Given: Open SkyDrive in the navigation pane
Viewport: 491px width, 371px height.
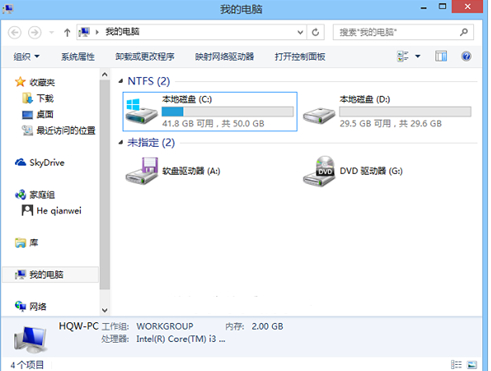Looking at the screenshot, I should point(47,163).
